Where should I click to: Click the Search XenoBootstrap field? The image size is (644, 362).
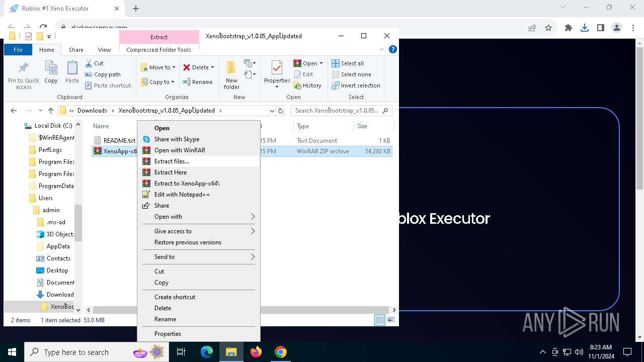[x=341, y=111]
